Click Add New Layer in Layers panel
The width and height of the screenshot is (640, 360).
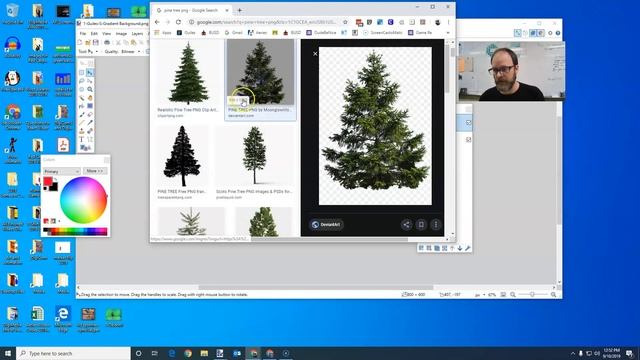tap(421, 248)
